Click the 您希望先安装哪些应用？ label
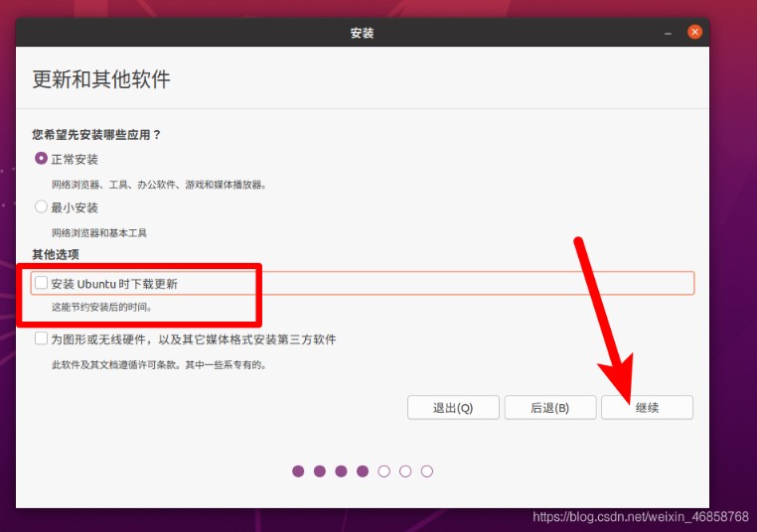The height and width of the screenshot is (532, 757). click(96, 135)
